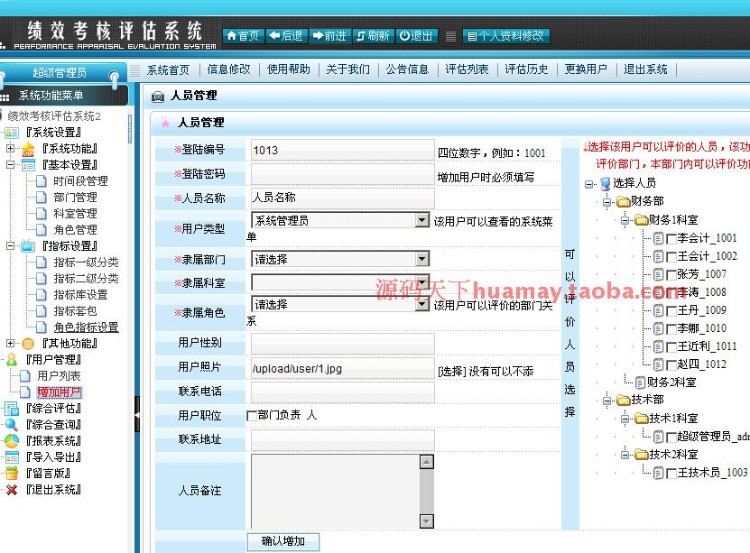Click the 报表系统 pie chart icon

pyautogui.click(x=11, y=441)
